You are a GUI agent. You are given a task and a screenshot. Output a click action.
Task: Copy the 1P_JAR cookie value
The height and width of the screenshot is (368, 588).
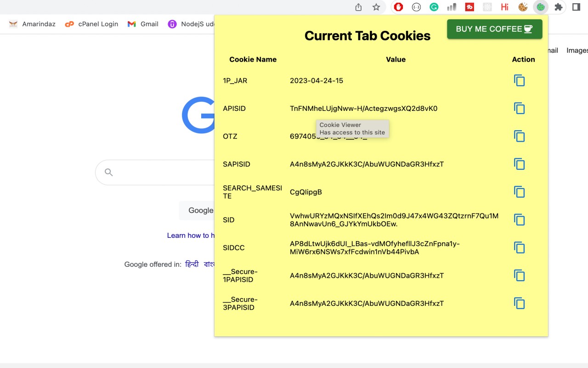519,80
